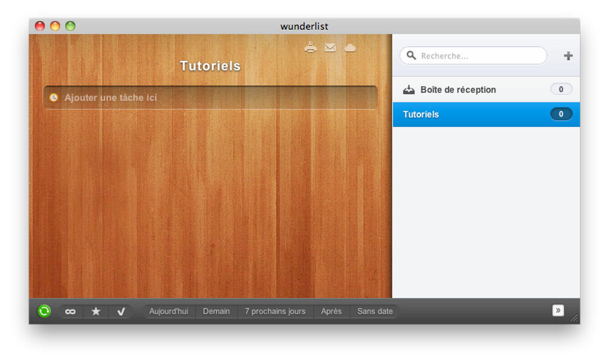Show completed tasks with checkmark icon
The image size is (609, 364).
[x=121, y=311]
